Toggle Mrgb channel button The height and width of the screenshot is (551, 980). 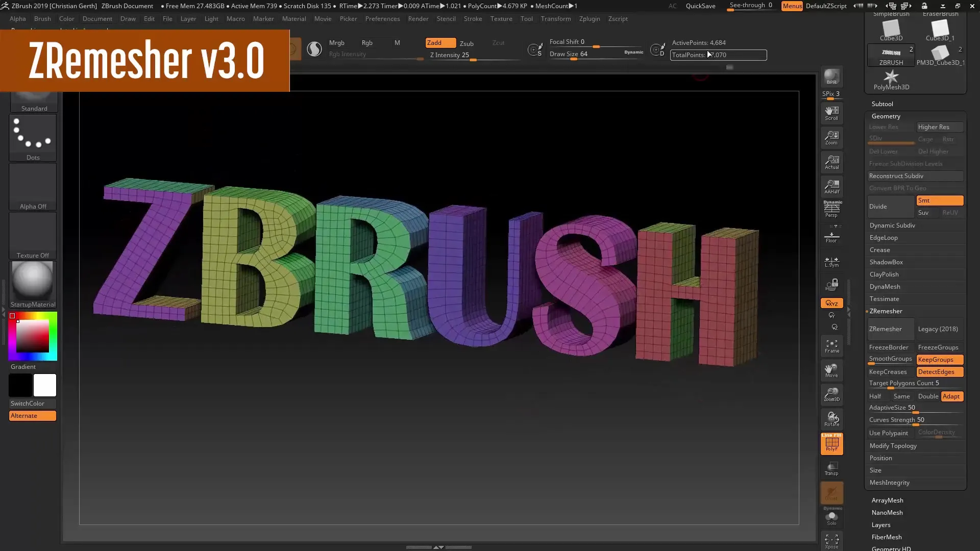click(337, 43)
